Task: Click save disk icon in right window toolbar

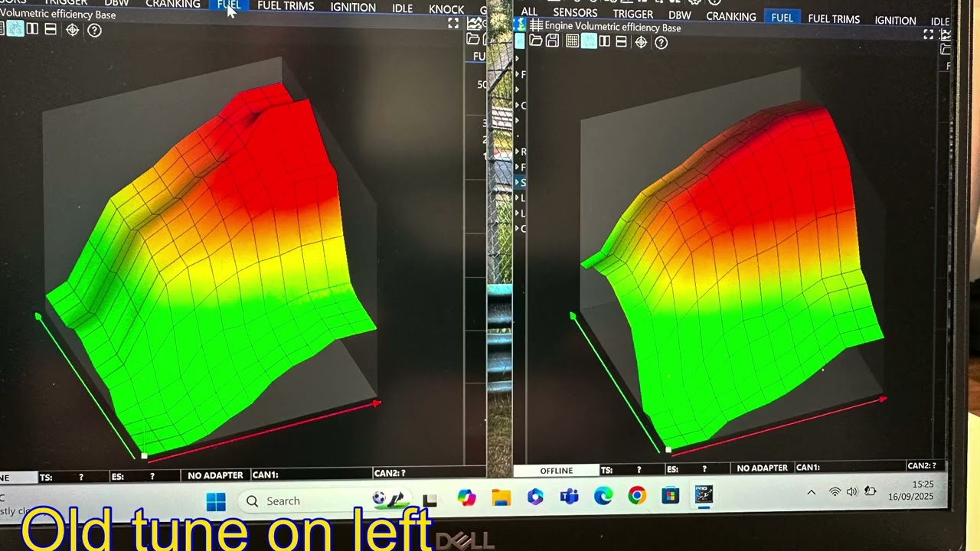Action: pos(552,41)
